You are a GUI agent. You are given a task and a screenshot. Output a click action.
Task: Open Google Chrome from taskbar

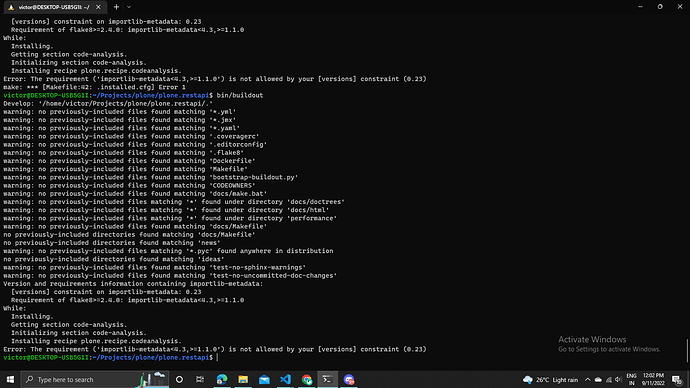click(307, 379)
